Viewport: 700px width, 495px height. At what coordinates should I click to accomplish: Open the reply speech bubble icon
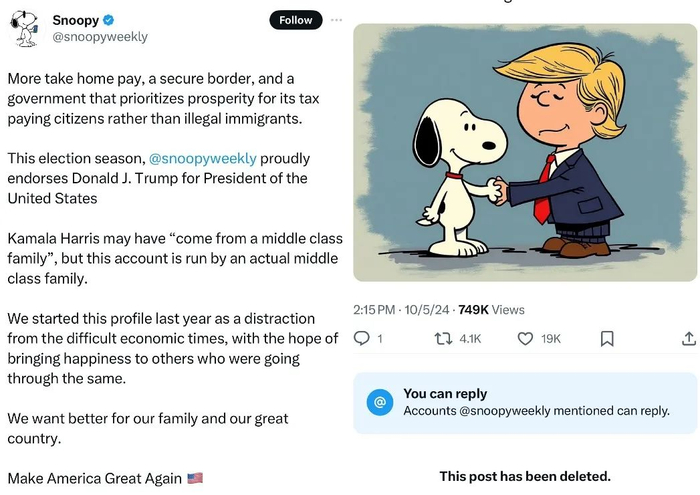pos(363,339)
